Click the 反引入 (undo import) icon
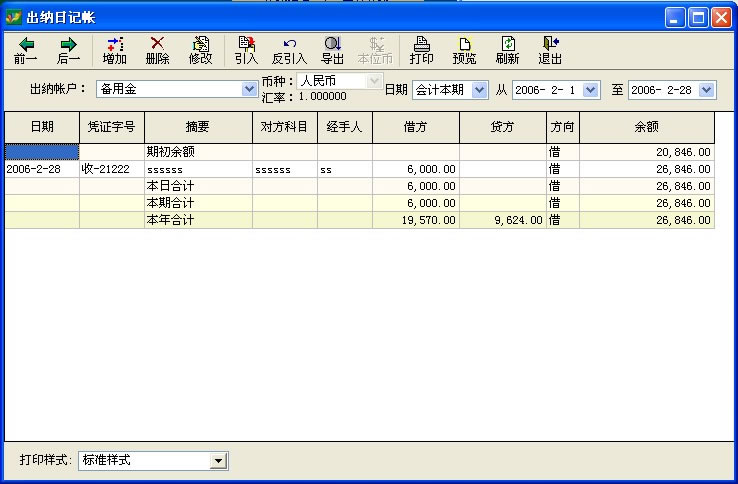 pos(289,44)
